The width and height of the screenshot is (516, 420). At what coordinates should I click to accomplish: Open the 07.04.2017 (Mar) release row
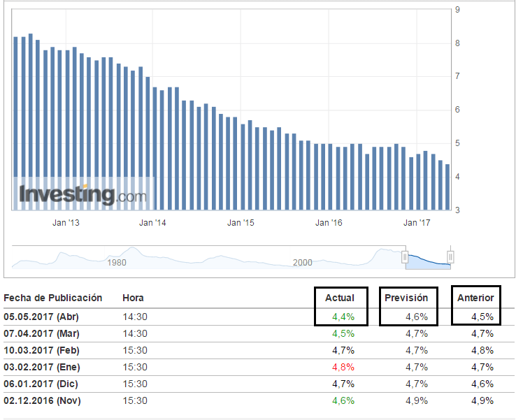coord(42,333)
